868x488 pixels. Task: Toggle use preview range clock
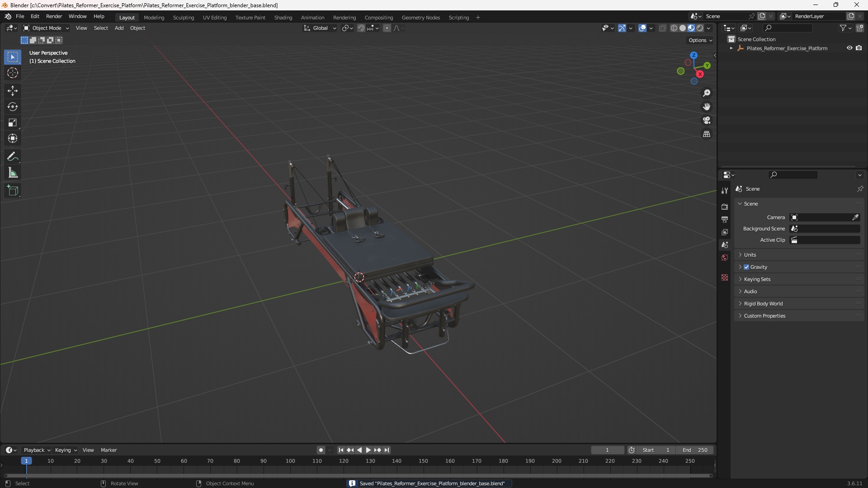pos(632,450)
